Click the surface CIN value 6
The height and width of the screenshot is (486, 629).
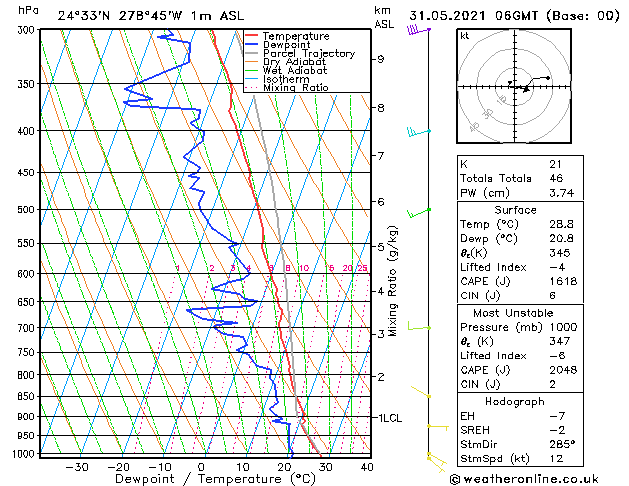tap(552, 296)
